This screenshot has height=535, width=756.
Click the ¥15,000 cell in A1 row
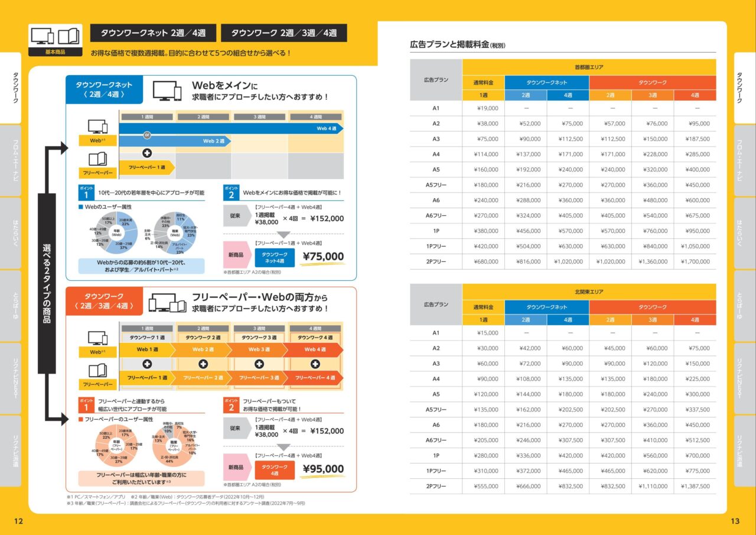coord(483,333)
